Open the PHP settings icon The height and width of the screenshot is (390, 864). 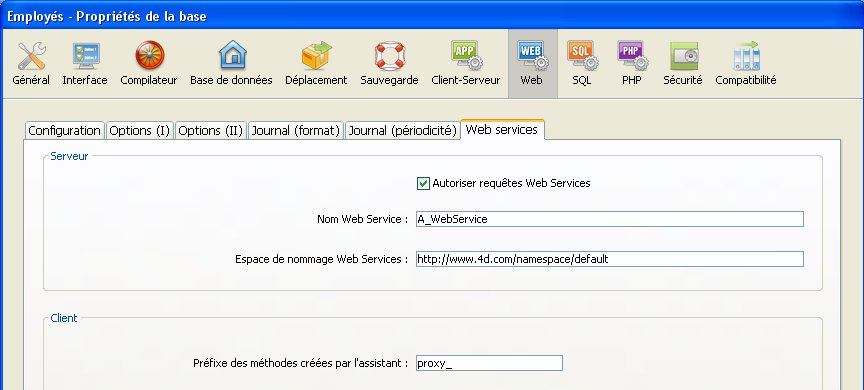coord(632,55)
